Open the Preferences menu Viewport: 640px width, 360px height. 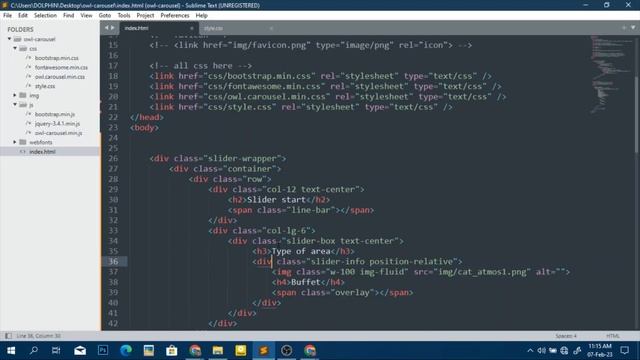click(x=175, y=16)
